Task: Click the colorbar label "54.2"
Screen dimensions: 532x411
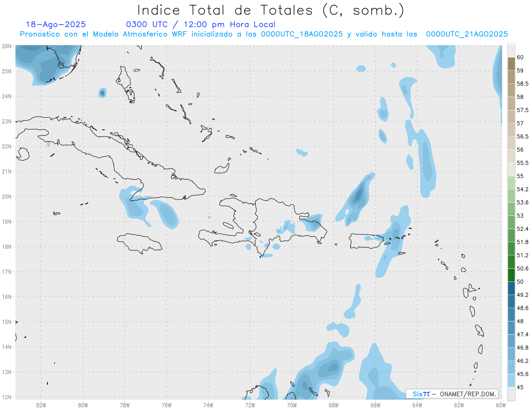Action: click(523, 189)
